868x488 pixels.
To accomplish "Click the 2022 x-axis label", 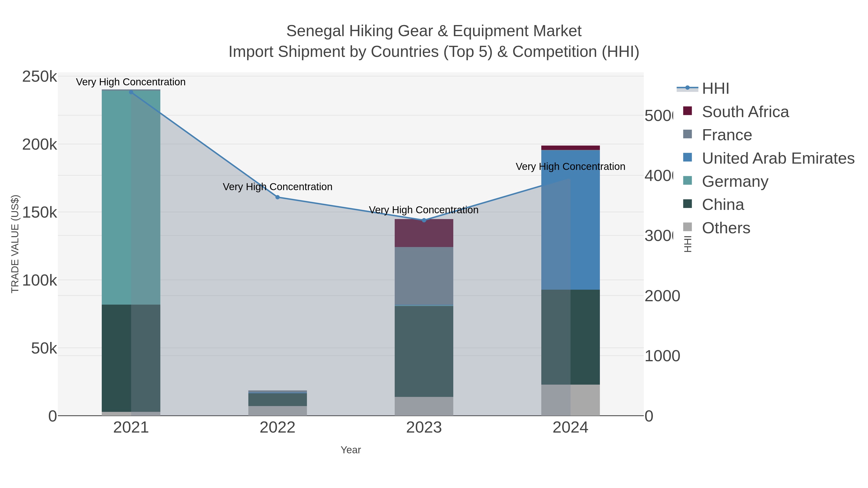I will (x=278, y=428).
